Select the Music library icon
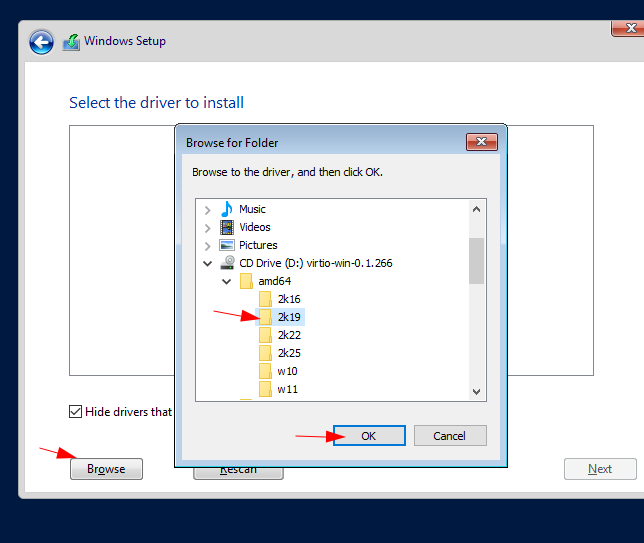 click(227, 209)
